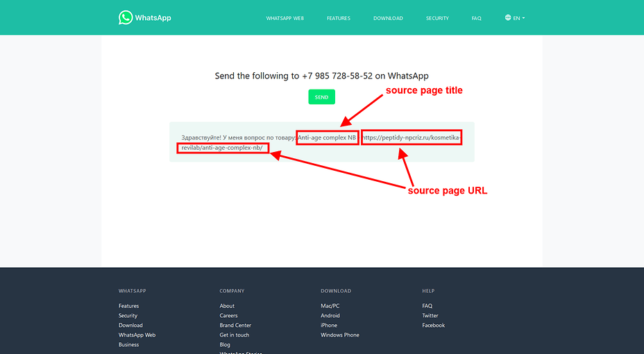Open Features link in footer
Screen dimensions: 644x354
[128, 306]
